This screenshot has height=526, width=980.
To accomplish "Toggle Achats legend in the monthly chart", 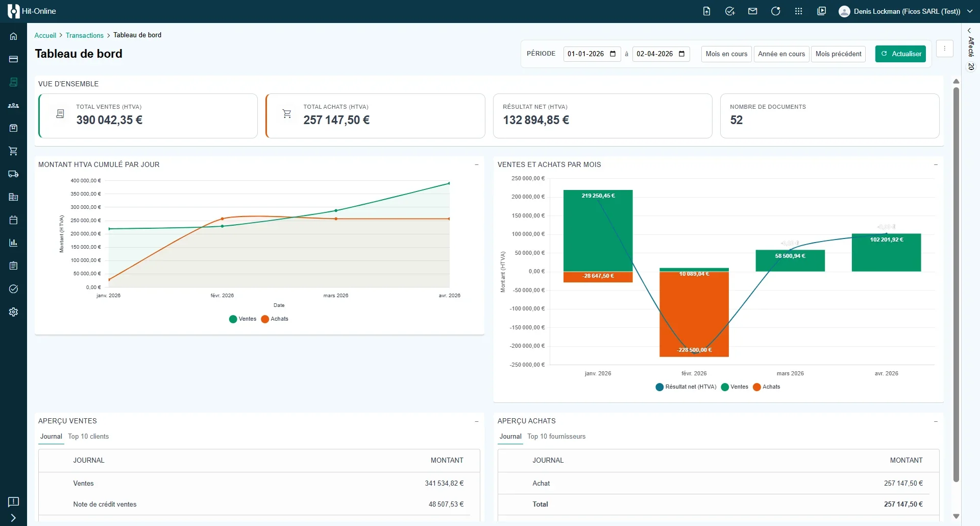I will tap(767, 387).
